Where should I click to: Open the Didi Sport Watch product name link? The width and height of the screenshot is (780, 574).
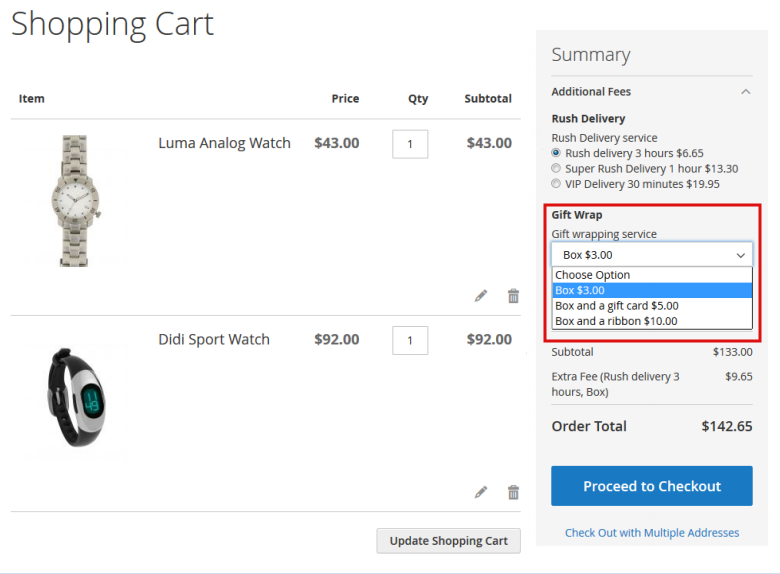pos(214,339)
